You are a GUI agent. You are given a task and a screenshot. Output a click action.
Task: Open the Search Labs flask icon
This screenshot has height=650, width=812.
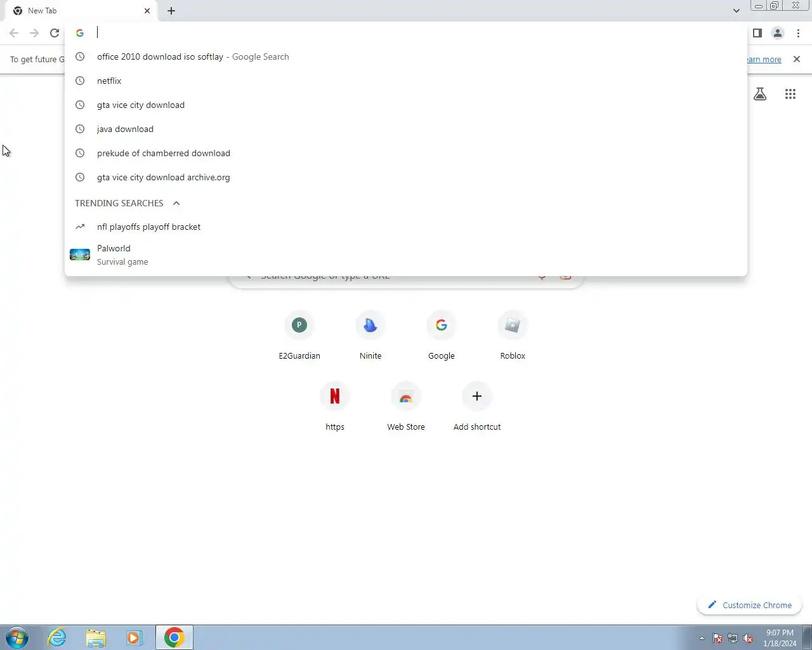(760, 94)
